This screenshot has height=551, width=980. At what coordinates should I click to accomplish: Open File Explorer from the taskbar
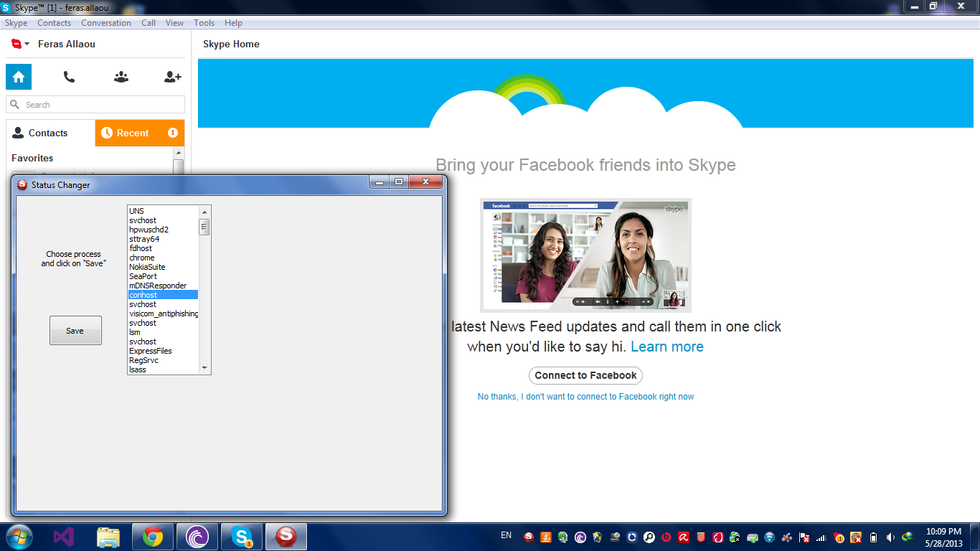[x=108, y=537]
